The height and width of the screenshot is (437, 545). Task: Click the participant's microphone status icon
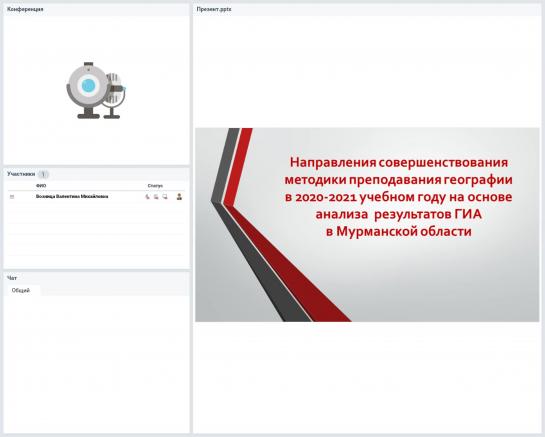tap(148, 197)
